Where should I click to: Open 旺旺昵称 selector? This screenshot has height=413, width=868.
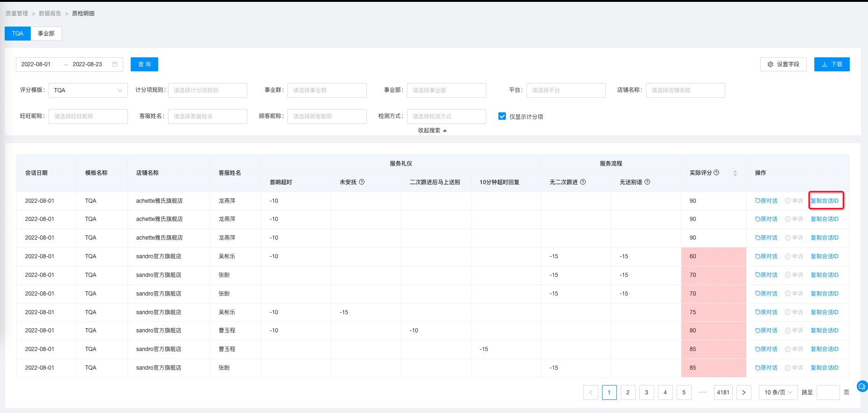[x=88, y=117]
